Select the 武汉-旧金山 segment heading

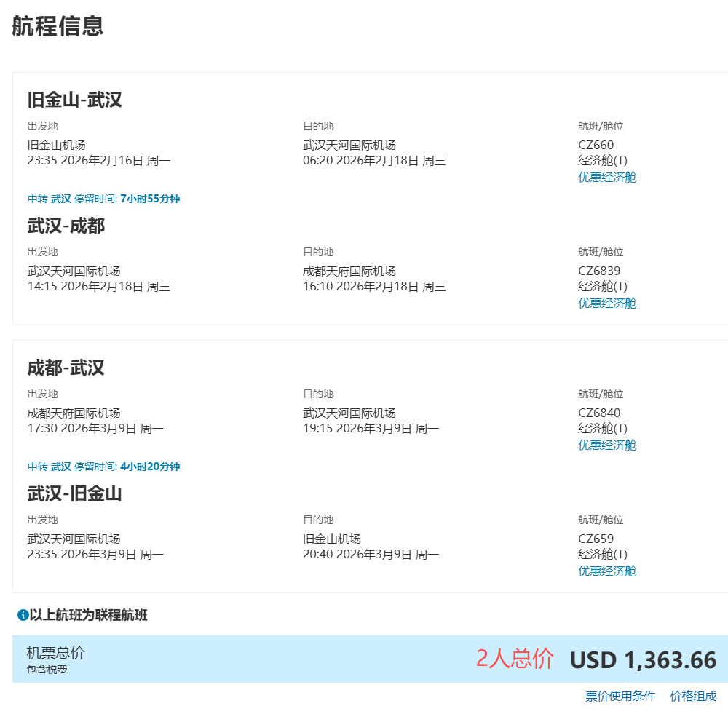[74, 493]
